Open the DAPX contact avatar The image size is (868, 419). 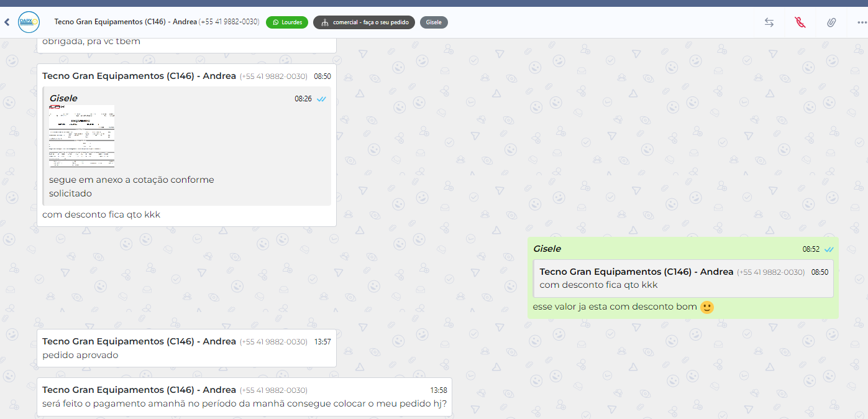[29, 22]
